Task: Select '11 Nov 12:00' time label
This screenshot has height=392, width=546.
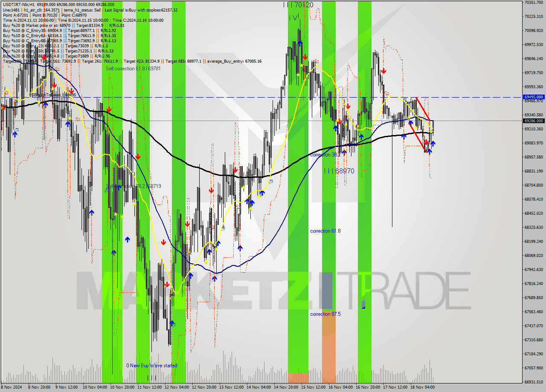Action: coord(149,388)
